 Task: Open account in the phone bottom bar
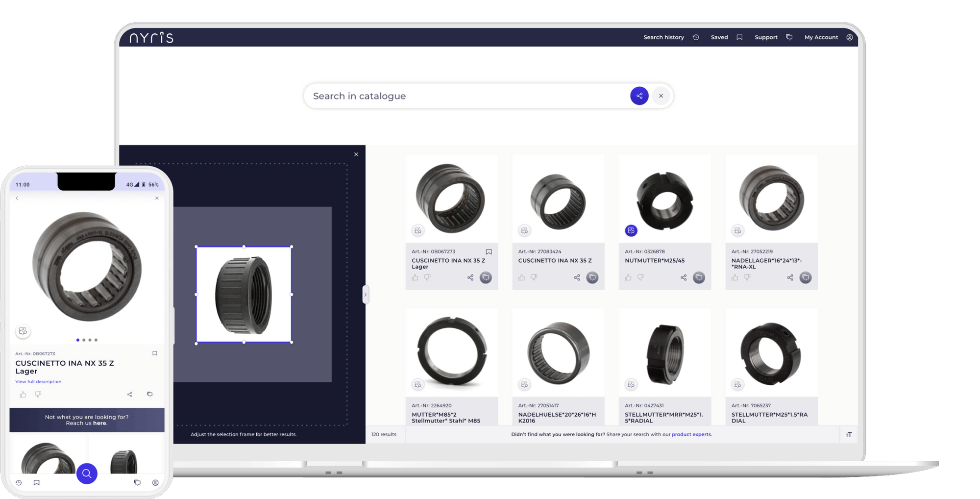point(155,483)
